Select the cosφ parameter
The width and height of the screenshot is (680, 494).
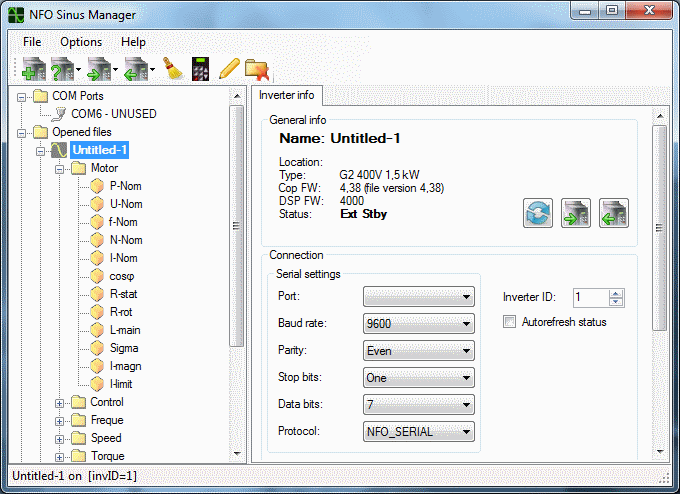[x=122, y=276]
